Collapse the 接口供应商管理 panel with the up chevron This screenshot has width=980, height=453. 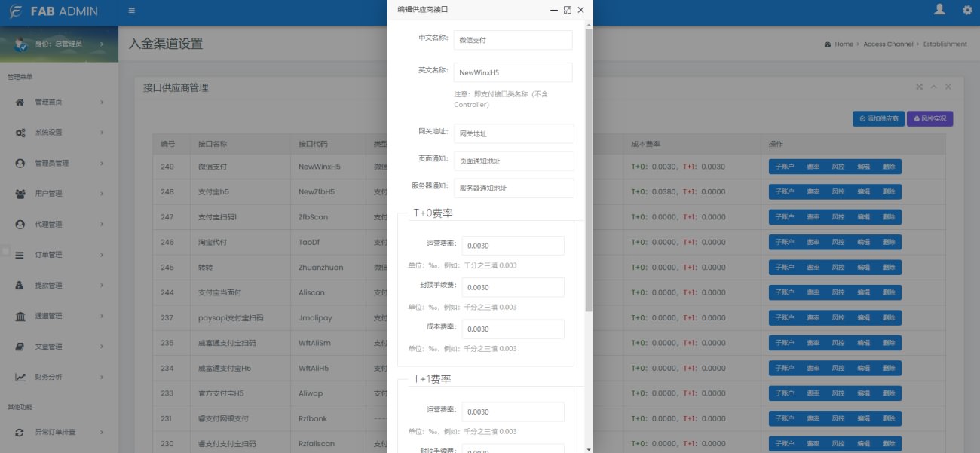934,87
